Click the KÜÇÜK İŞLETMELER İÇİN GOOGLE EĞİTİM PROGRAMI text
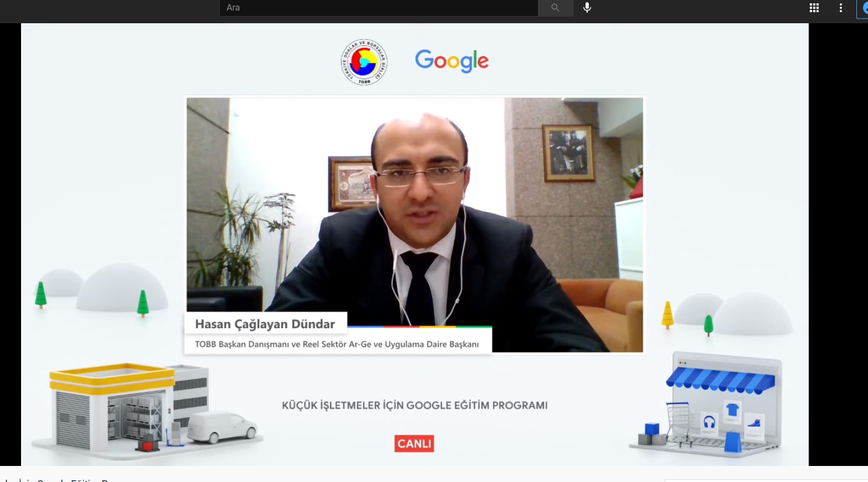 click(x=414, y=405)
